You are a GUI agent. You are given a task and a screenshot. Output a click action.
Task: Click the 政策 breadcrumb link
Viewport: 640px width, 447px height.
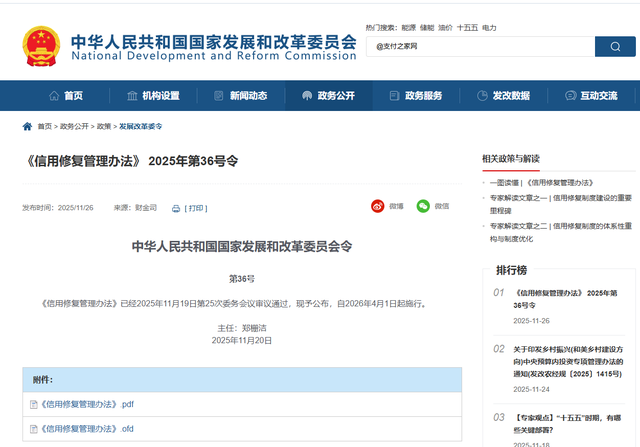(104, 127)
